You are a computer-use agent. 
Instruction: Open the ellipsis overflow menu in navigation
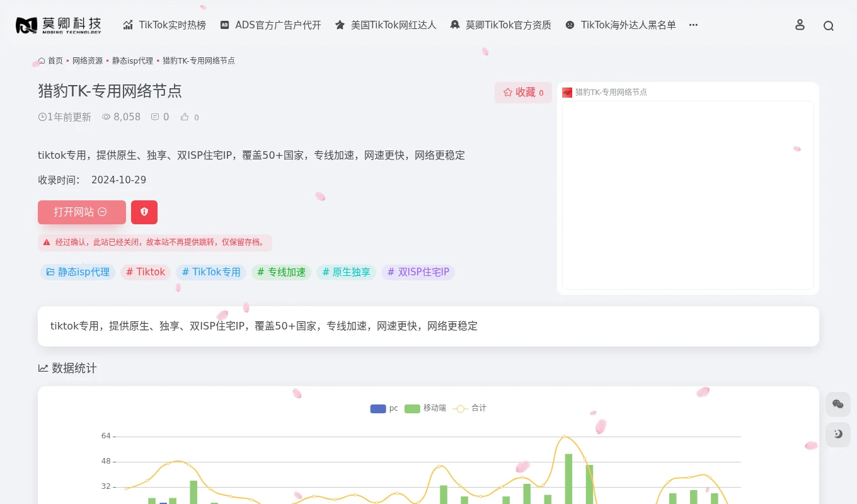693,25
